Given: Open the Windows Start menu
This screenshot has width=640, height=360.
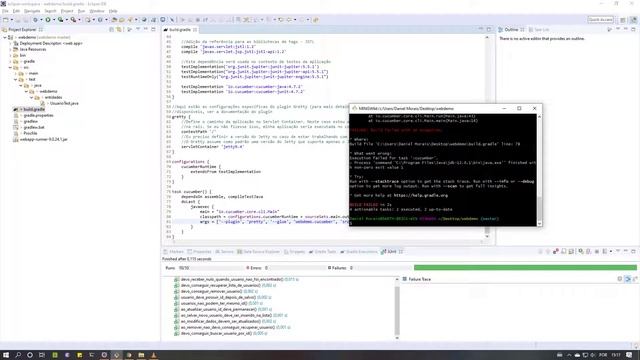Looking at the screenshot, I should (x=6, y=355).
